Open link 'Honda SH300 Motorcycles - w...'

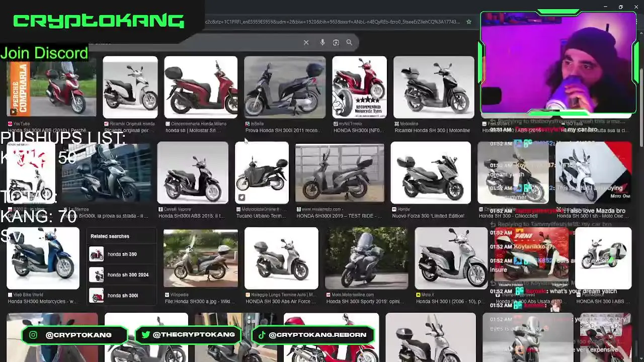pos(43,302)
